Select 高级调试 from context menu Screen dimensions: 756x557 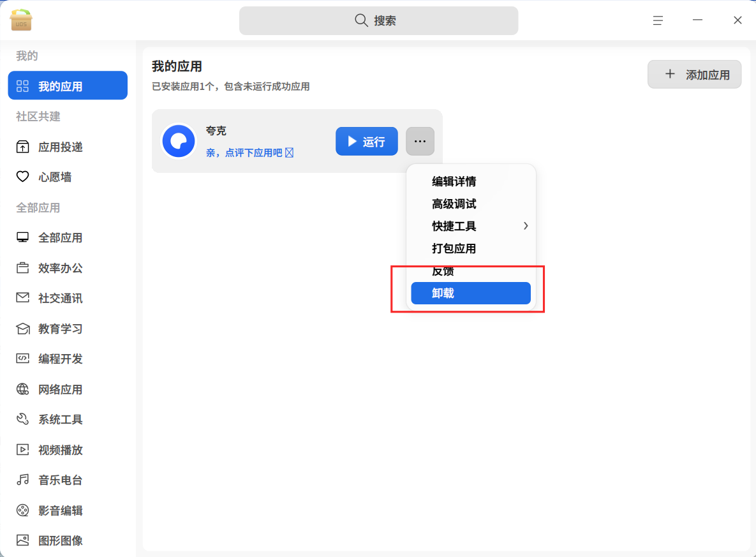click(x=471, y=204)
